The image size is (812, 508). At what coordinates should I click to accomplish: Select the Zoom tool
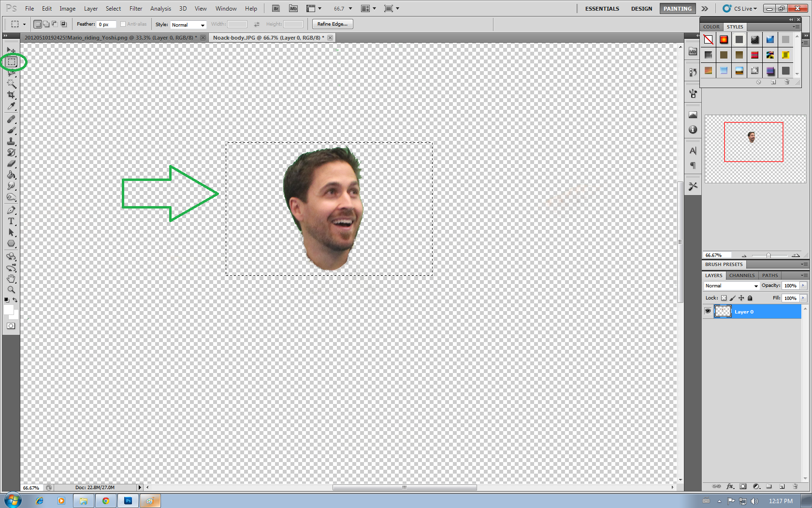[12, 289]
